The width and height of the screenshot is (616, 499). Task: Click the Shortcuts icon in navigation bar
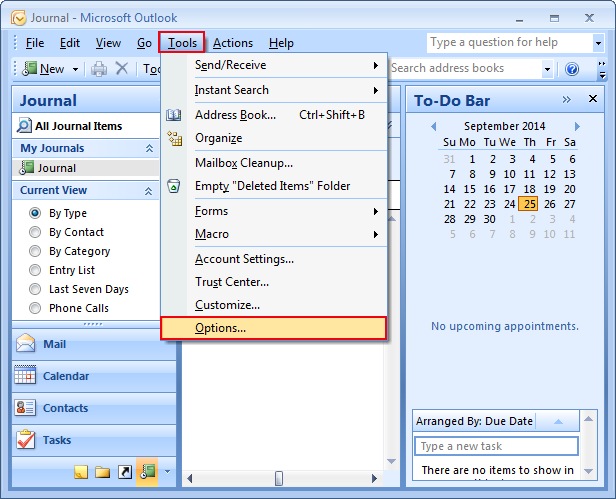click(x=125, y=472)
